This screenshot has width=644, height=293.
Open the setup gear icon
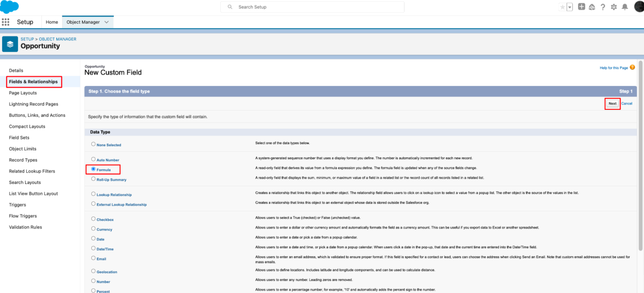tap(614, 7)
